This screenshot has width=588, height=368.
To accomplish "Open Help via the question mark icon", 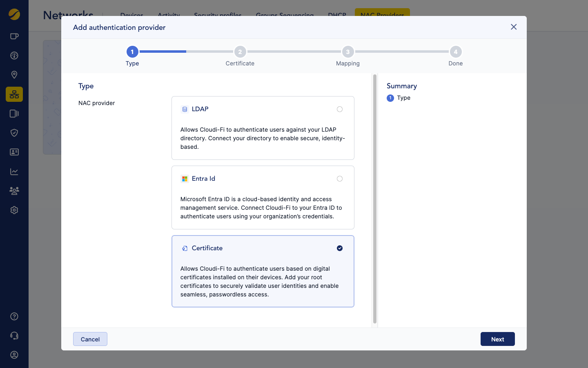I will tap(14, 316).
